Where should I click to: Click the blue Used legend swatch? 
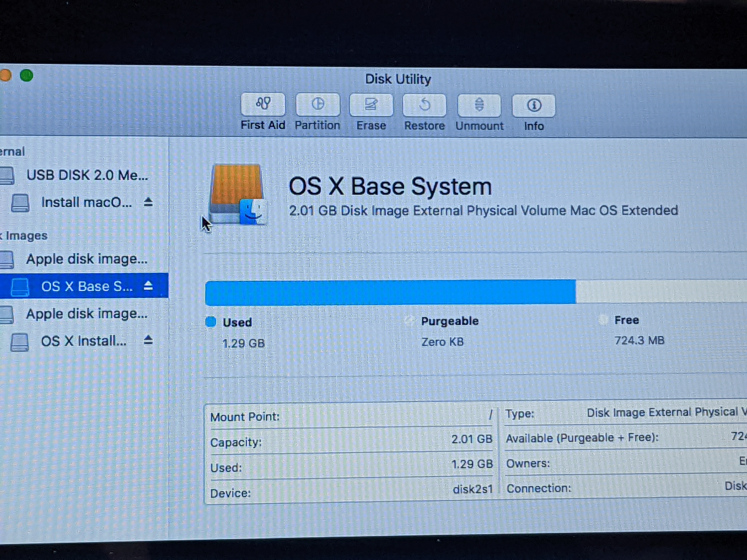211,322
